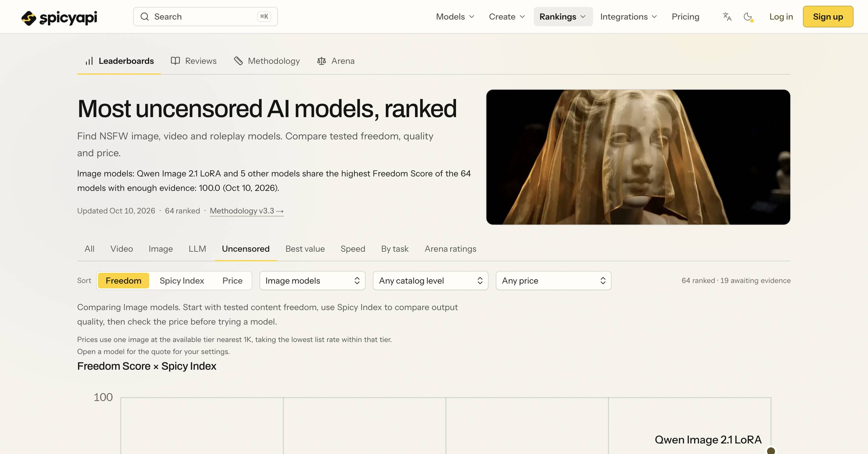Viewport: 868px width, 454px height.
Task: Click the Log in link
Action: (x=781, y=17)
